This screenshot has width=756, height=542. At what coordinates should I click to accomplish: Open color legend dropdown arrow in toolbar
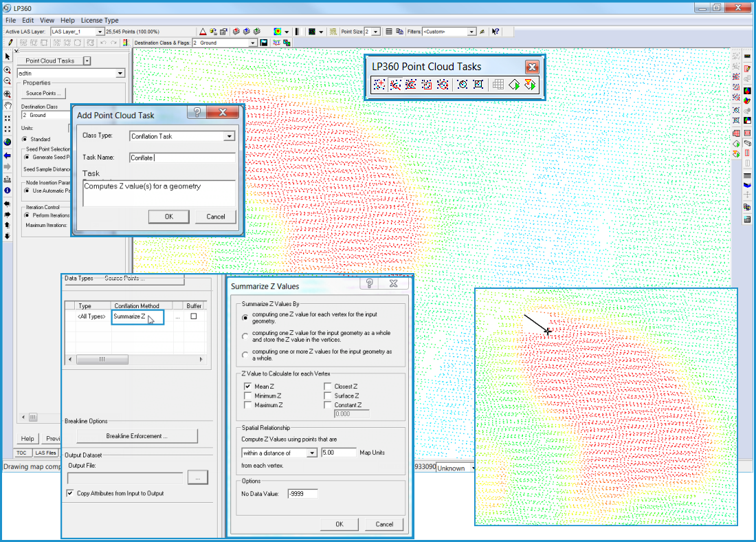coord(287,32)
